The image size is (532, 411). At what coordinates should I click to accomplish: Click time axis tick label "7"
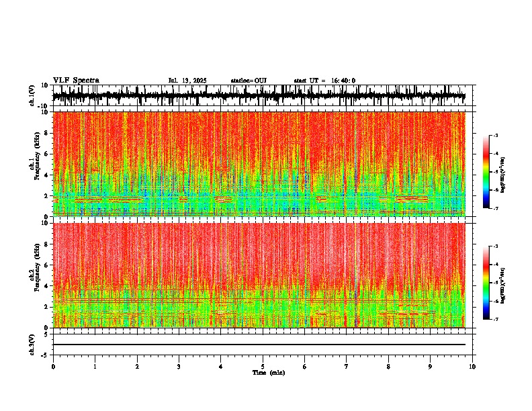coord(347,367)
